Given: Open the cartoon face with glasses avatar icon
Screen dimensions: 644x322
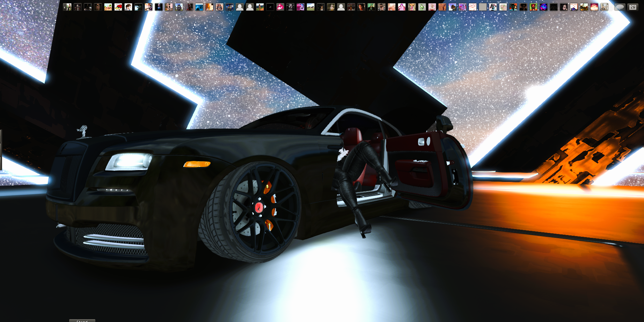Looking at the screenshot, I should pyautogui.click(x=128, y=7).
